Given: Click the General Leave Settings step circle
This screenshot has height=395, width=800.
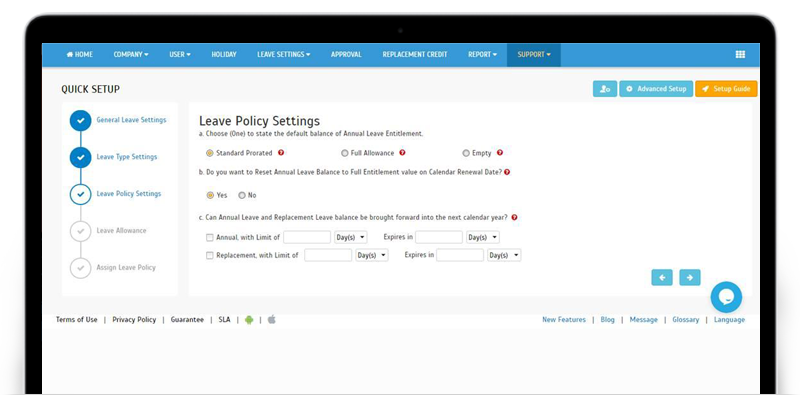Looking at the screenshot, I should 80,120.
